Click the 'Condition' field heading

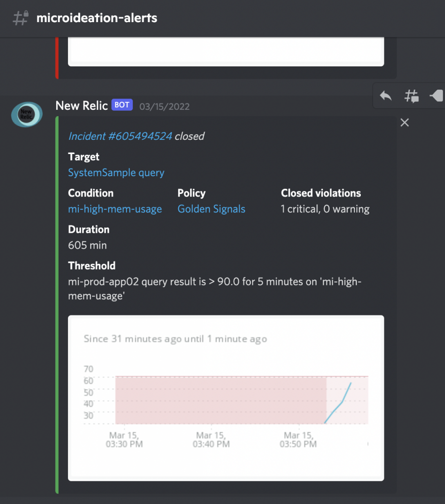point(91,193)
